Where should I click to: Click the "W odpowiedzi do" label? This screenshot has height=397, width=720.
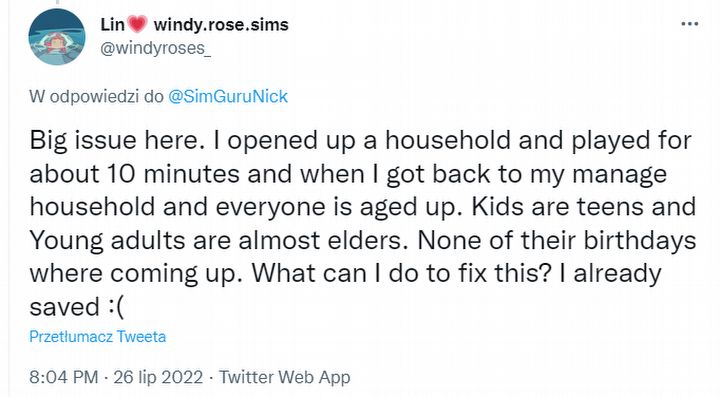point(96,96)
